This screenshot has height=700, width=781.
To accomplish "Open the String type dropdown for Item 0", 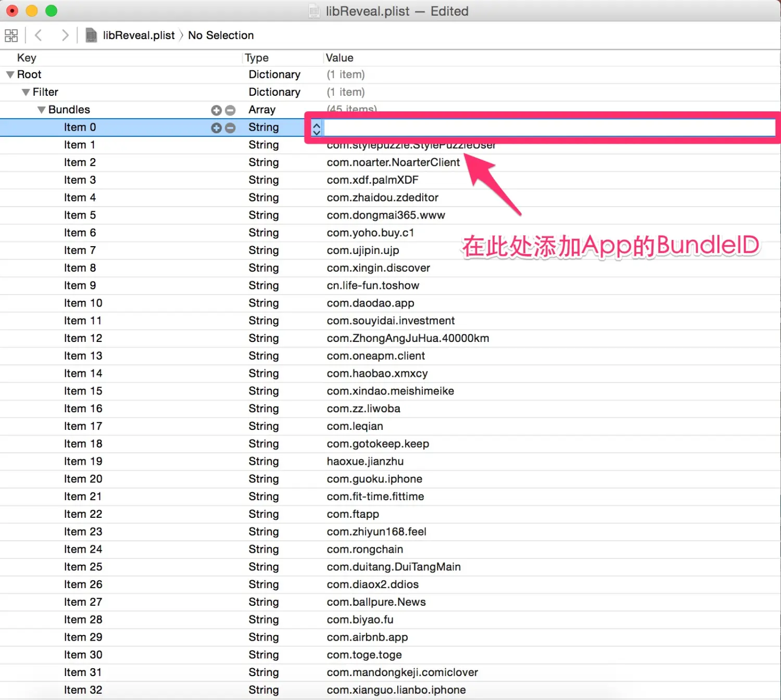I will click(x=263, y=128).
